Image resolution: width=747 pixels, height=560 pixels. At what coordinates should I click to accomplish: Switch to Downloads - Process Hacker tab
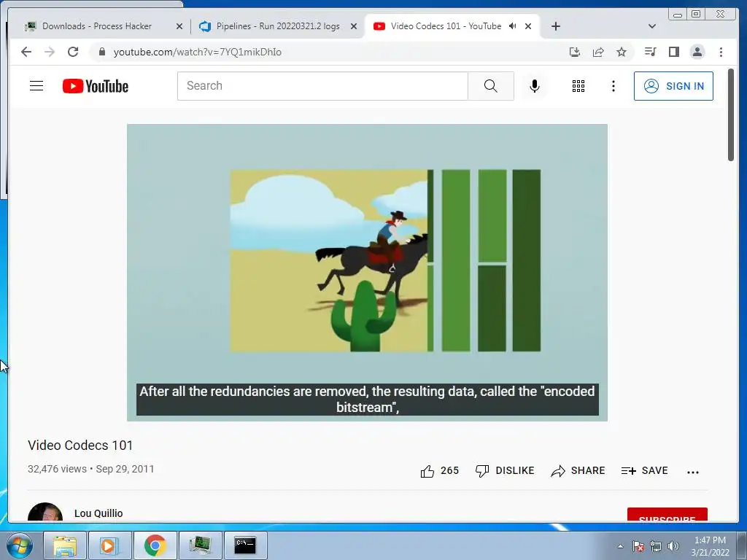click(97, 26)
